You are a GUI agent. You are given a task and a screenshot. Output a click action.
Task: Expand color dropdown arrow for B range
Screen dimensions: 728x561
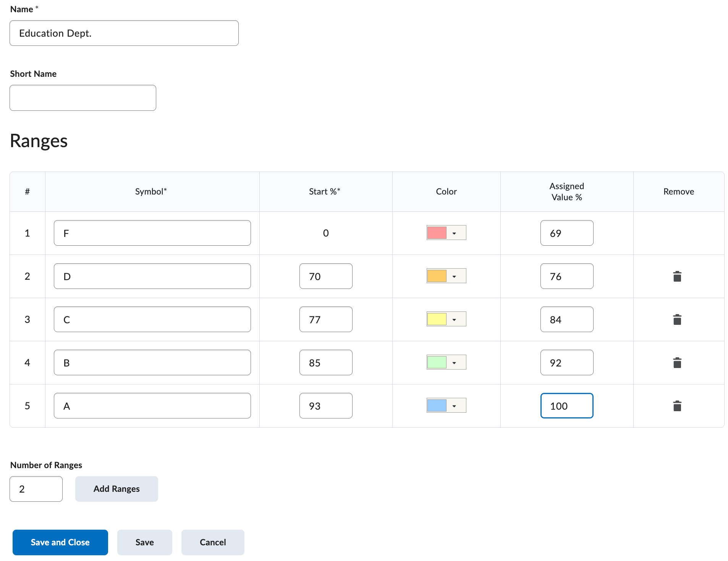455,363
